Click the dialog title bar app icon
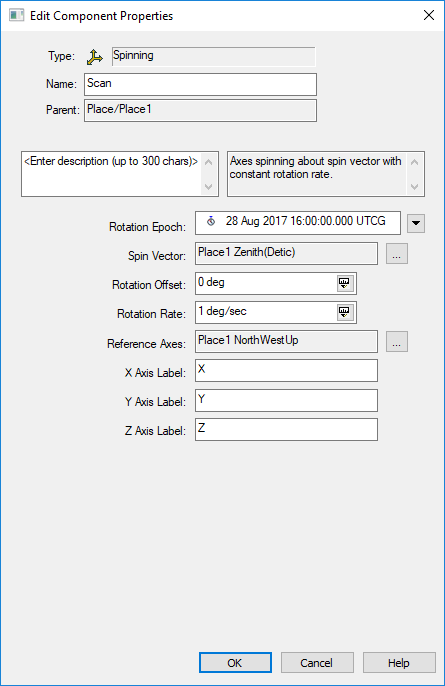The width and height of the screenshot is (445, 686). pos(17,15)
